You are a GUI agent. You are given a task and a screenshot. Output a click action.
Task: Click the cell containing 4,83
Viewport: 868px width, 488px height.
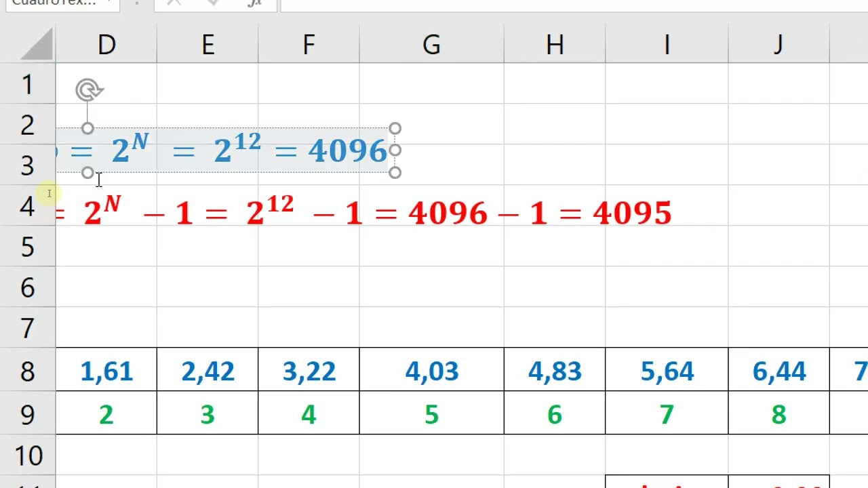tap(555, 370)
